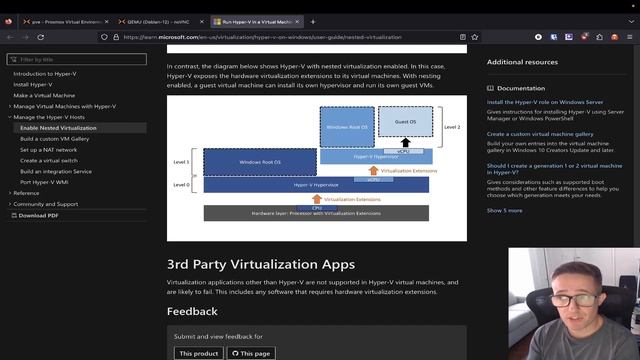Image resolution: width=640 pixels, height=360 pixels.
Task: Go back with browser back arrow
Action: [10, 37]
